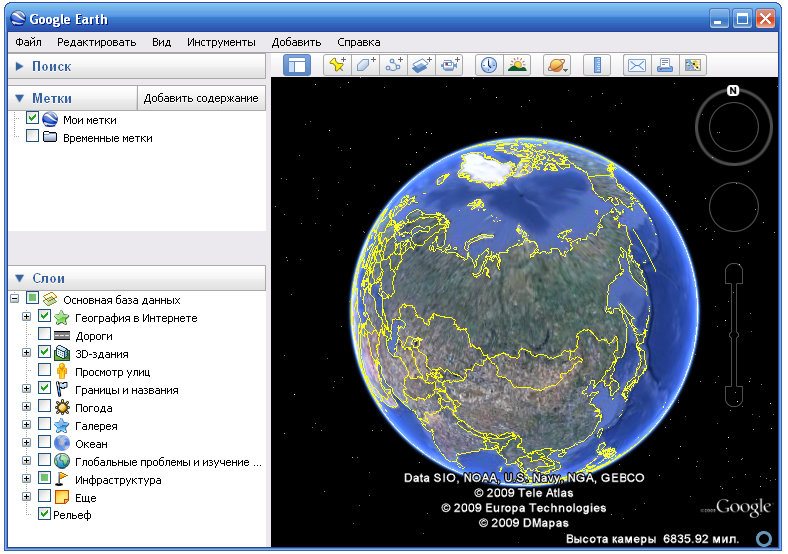Click the Мои метки globe icon
The height and width of the screenshot is (554, 788).
coord(50,119)
